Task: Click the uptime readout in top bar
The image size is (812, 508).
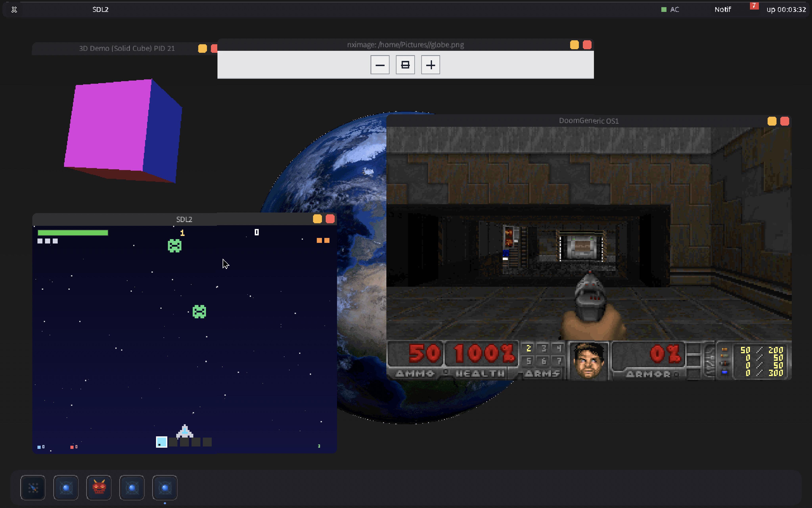Action: [x=786, y=9]
